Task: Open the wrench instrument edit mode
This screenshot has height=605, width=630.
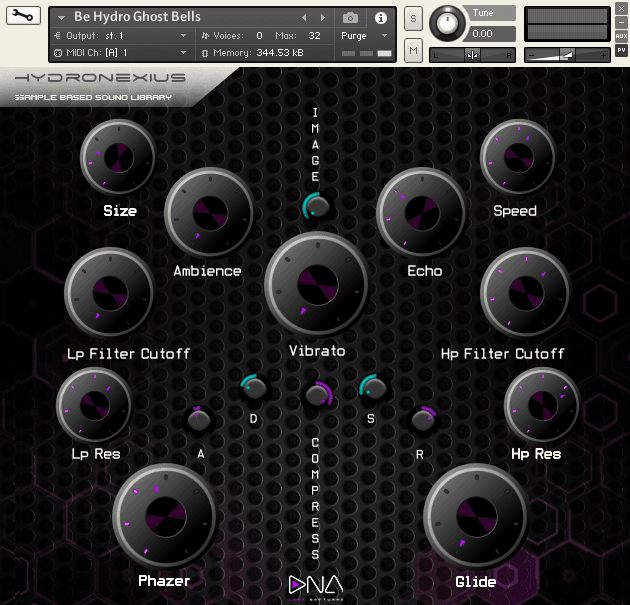Action: [x=23, y=16]
